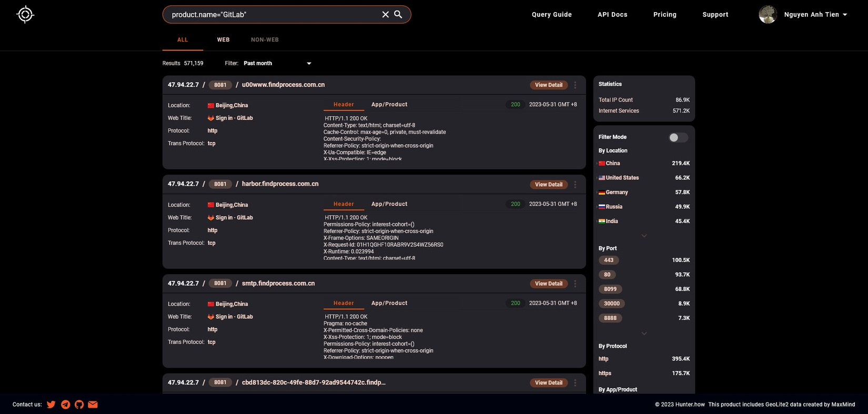This screenshot has width=868, height=414.
Task: Filter by port 8888
Action: pyautogui.click(x=610, y=318)
